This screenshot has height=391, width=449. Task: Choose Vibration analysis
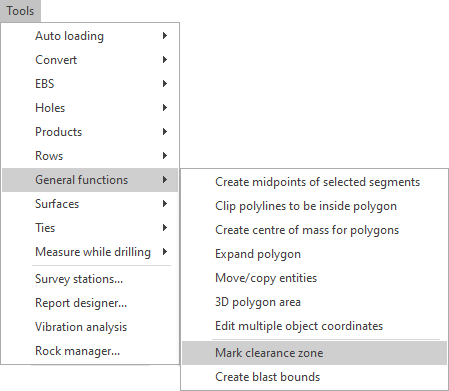pos(90,327)
